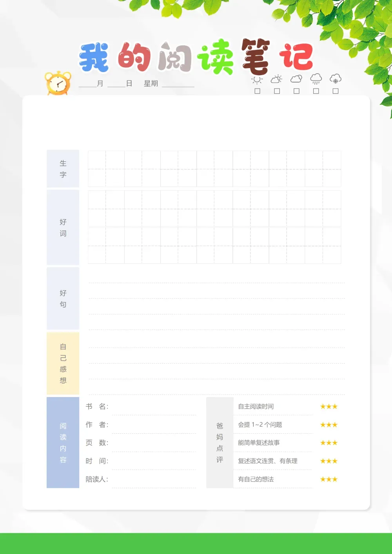Click the 复述语文连贯、有条理 text
This screenshot has width=392, height=554.
pos(268,461)
